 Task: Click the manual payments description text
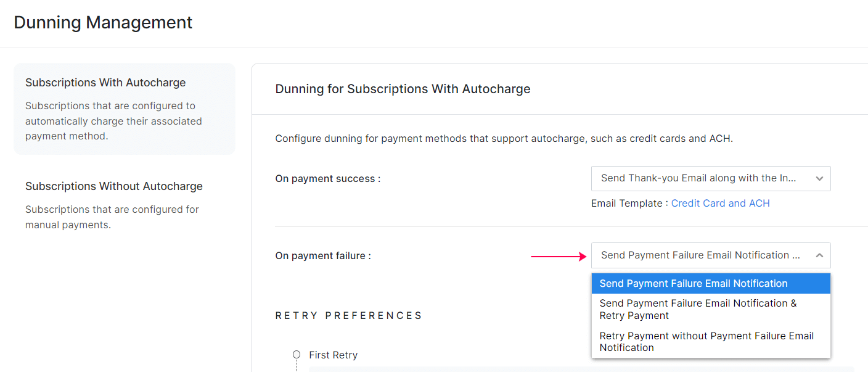(x=112, y=217)
